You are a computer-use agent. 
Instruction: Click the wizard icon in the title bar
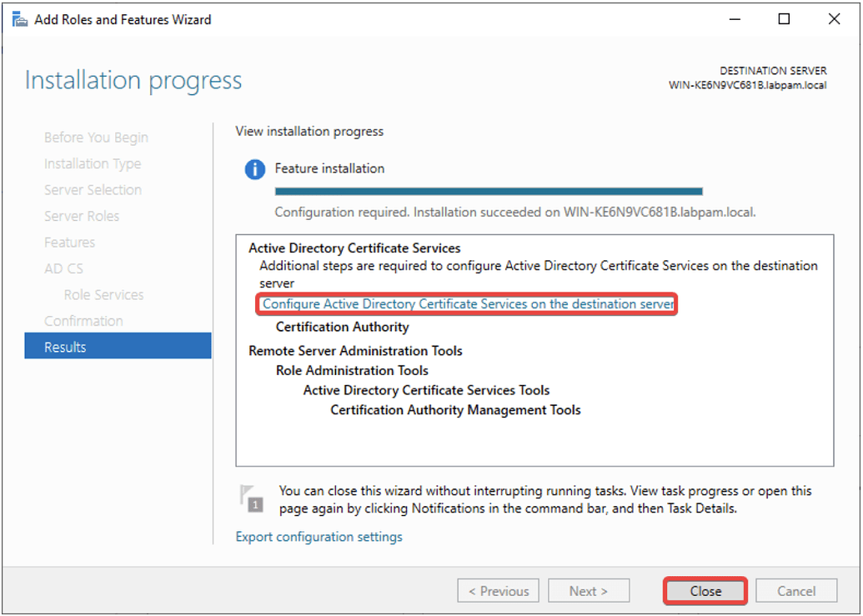tap(18, 18)
